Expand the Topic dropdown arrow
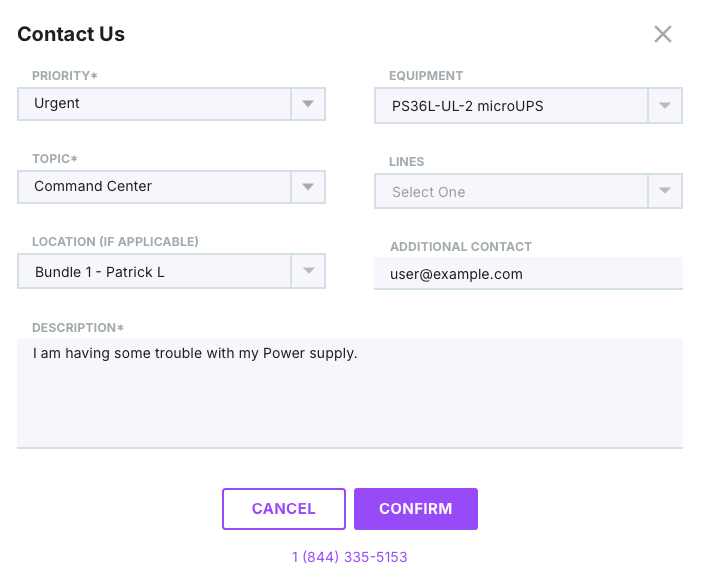Screen dimensions: 702x579 tap(308, 187)
